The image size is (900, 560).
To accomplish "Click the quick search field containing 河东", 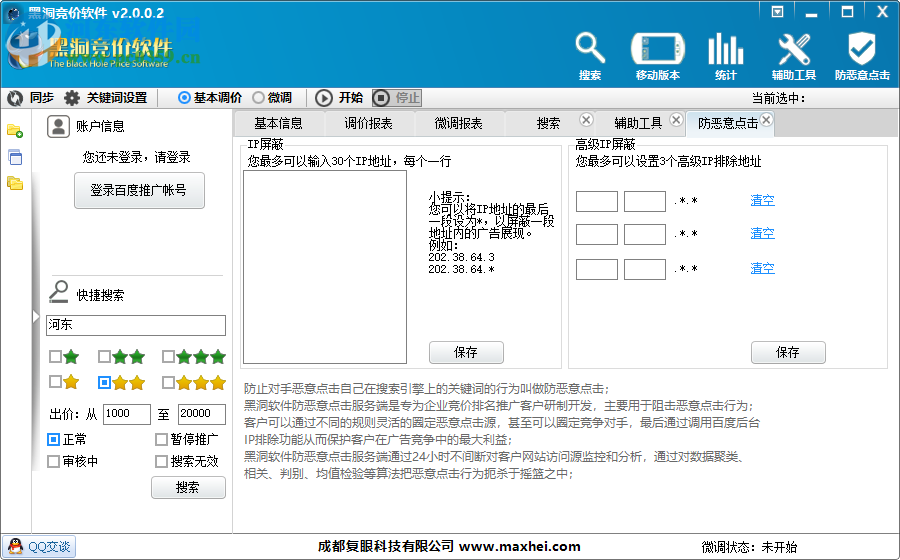I will point(136,325).
